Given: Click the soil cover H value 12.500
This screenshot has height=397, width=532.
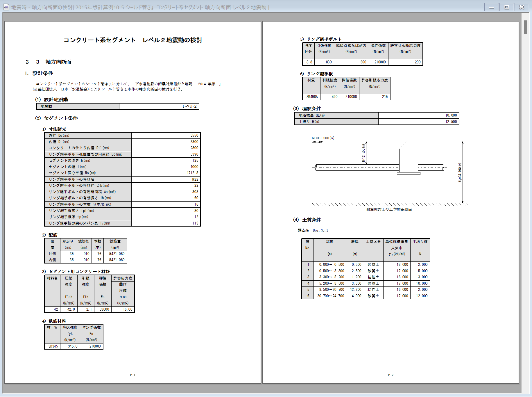Looking at the screenshot, I should point(451,122).
